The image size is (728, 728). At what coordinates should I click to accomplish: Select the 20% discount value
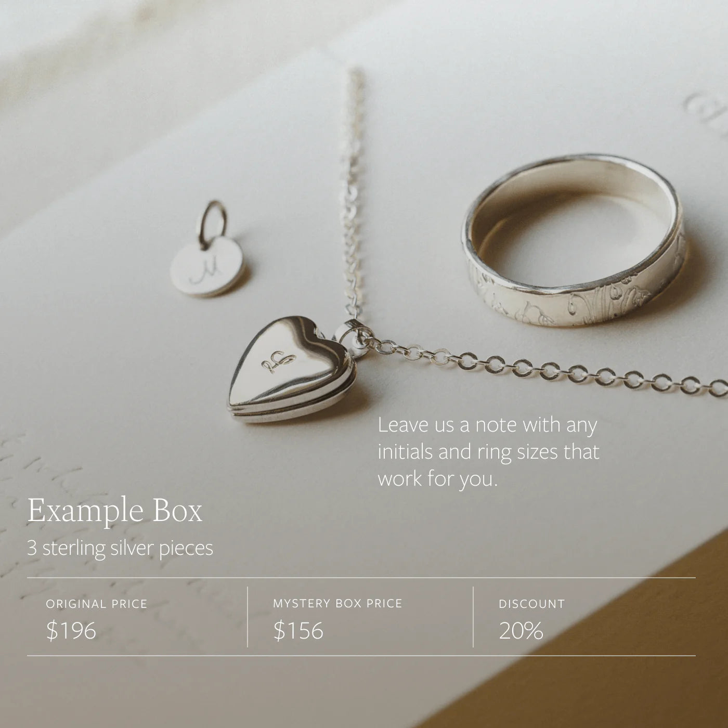pos(521,631)
